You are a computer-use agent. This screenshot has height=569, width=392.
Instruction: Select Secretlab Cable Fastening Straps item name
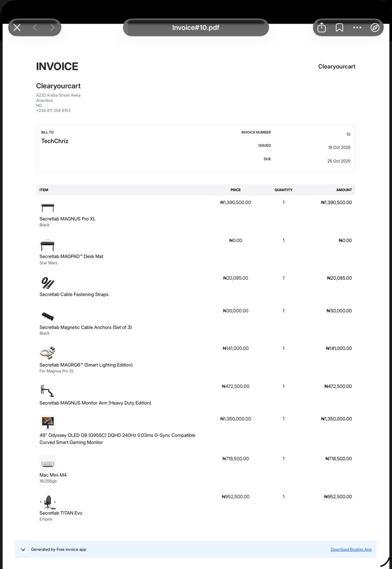click(x=74, y=294)
